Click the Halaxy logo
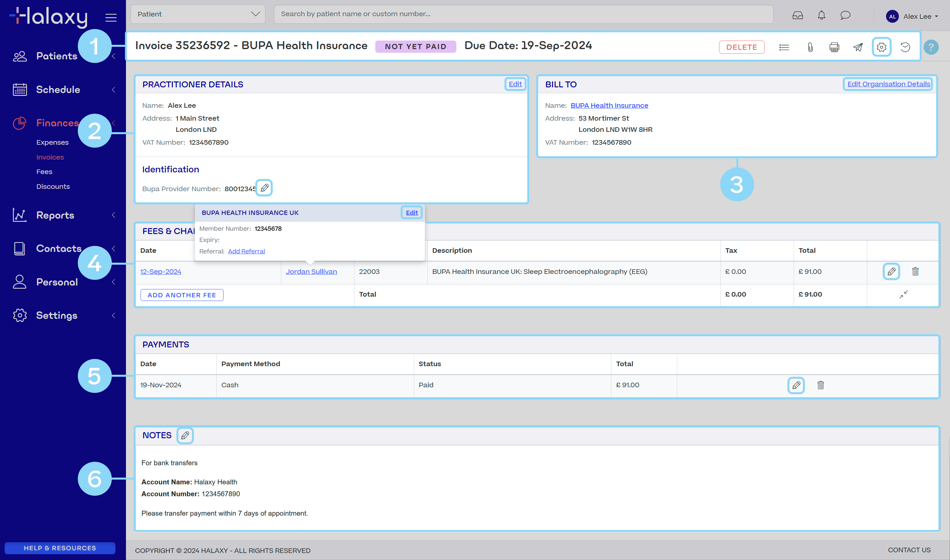Image resolution: width=950 pixels, height=560 pixels. [x=48, y=17]
